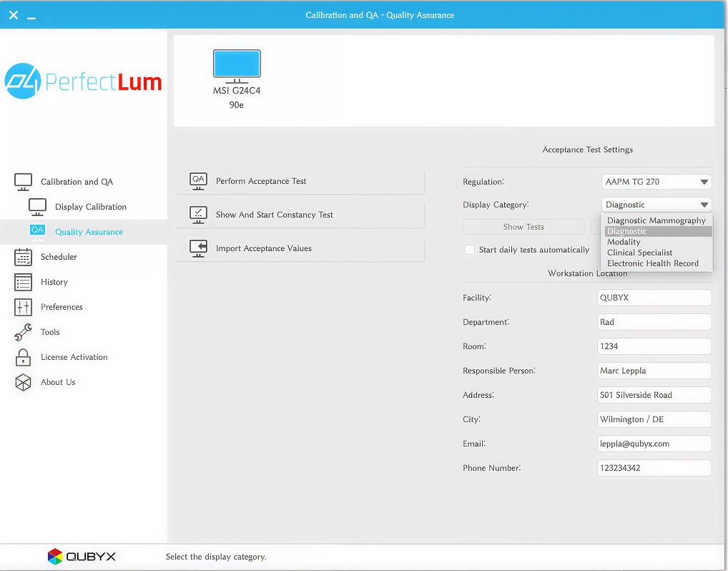Open the Regulation AAPM TG 270 dropdown

(x=656, y=182)
